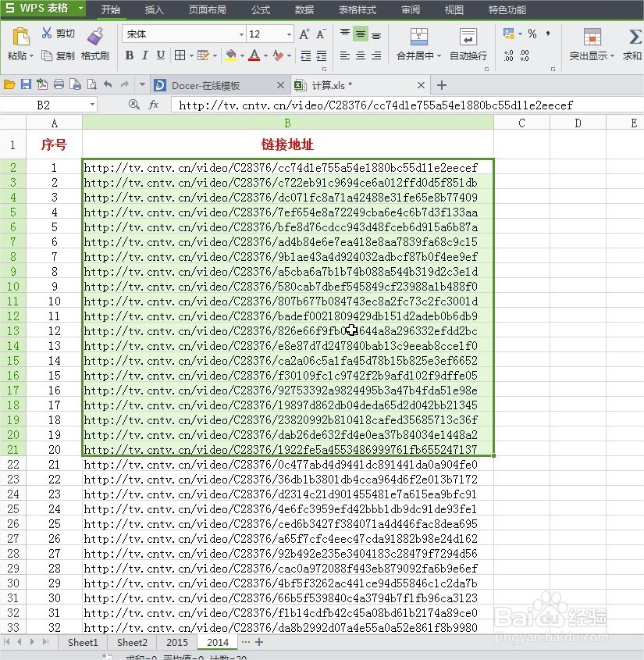Click the formula bar zoom magnifier icon
The height and width of the screenshot is (660, 644).
pos(133,105)
